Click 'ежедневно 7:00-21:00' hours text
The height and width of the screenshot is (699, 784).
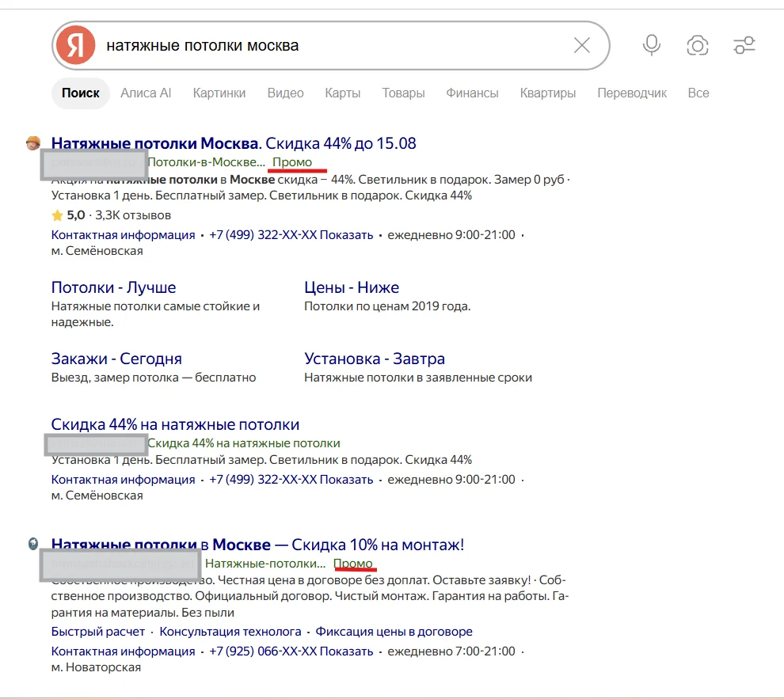[x=451, y=652]
